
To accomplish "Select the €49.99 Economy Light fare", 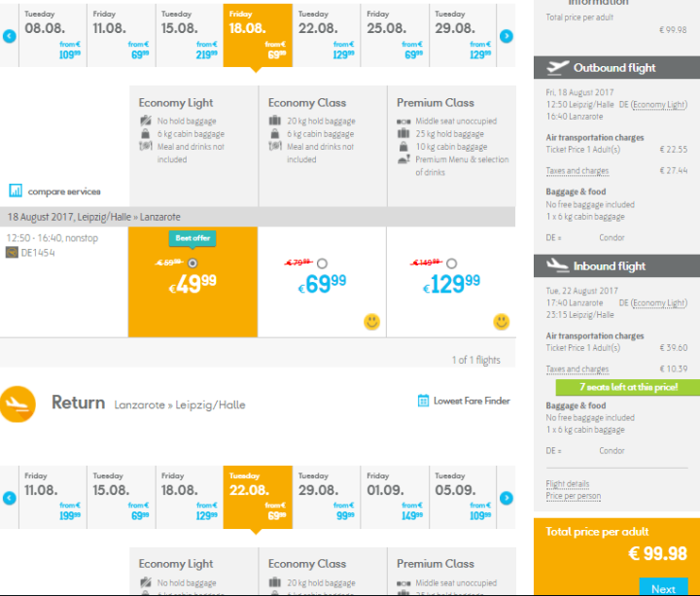I will 192,263.
